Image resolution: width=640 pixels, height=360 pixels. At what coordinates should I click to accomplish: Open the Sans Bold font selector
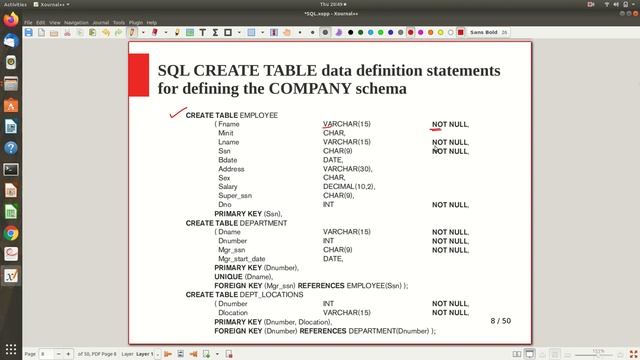[488, 32]
